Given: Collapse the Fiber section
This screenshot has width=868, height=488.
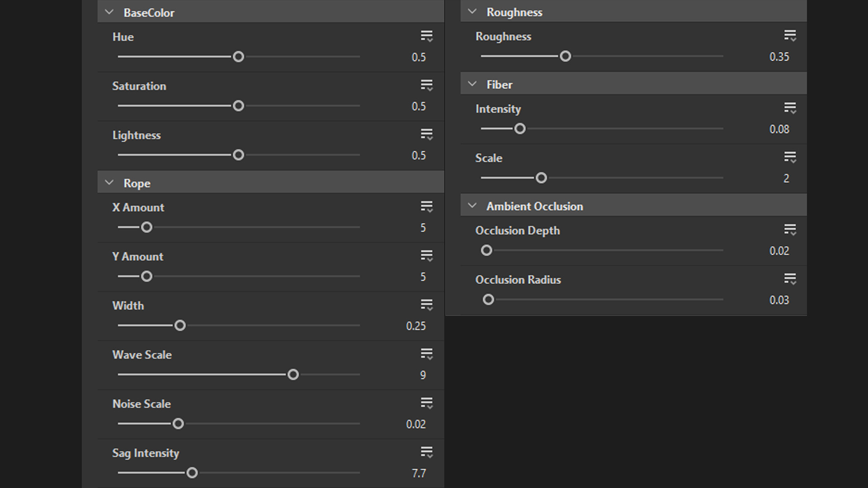Looking at the screenshot, I should click(x=472, y=84).
